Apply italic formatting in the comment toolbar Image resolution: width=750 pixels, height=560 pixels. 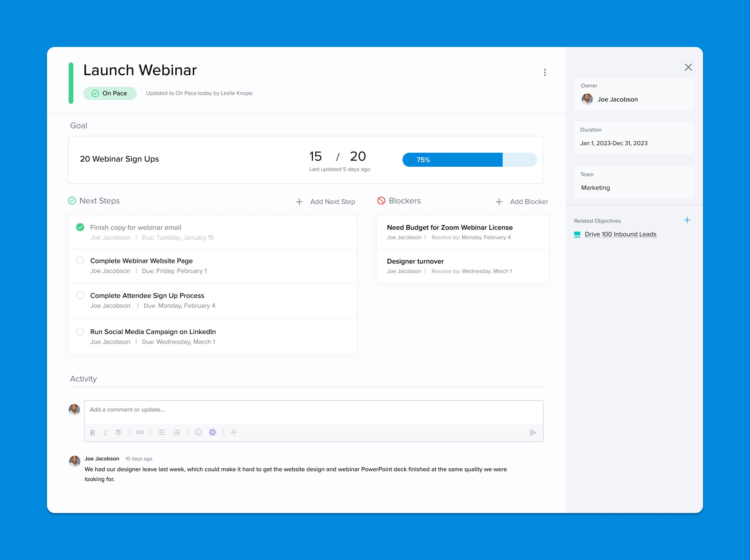tap(106, 432)
